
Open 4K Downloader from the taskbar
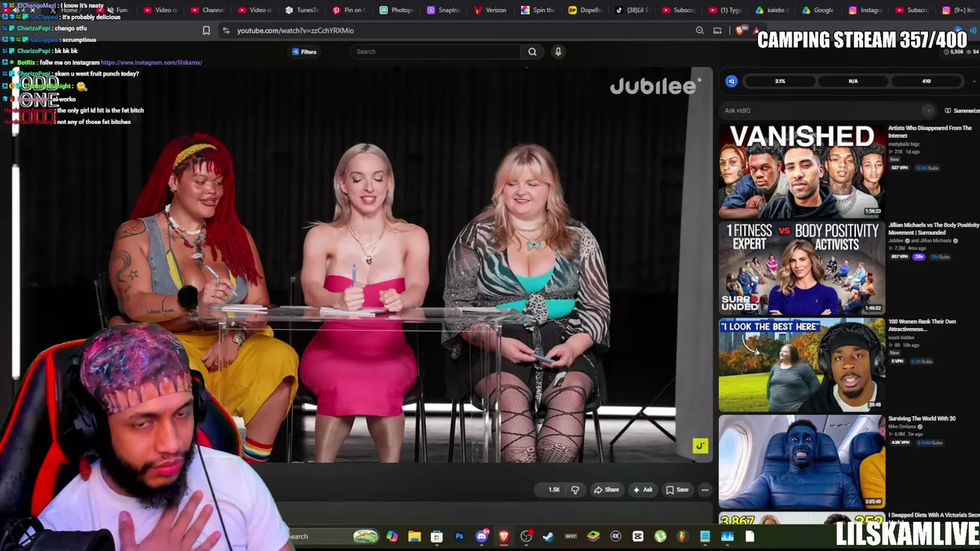(x=616, y=536)
